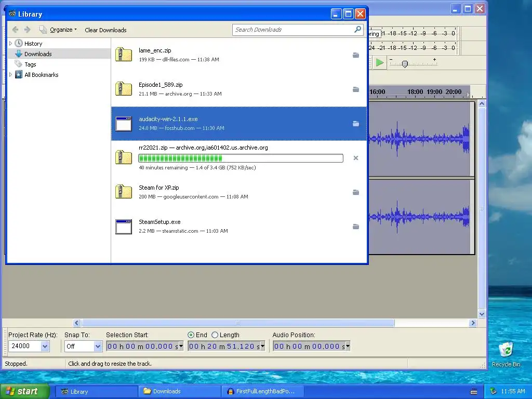
Task: Click the SteamSetup.exe file icon
Action: point(124,227)
